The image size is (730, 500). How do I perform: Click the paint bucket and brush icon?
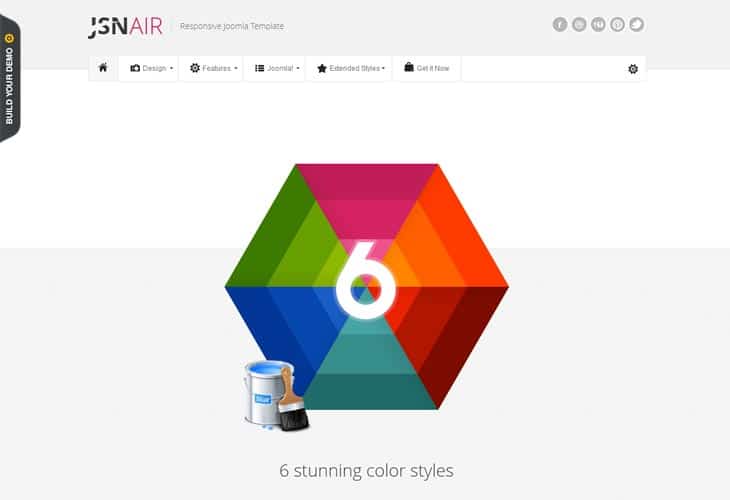click(275, 396)
